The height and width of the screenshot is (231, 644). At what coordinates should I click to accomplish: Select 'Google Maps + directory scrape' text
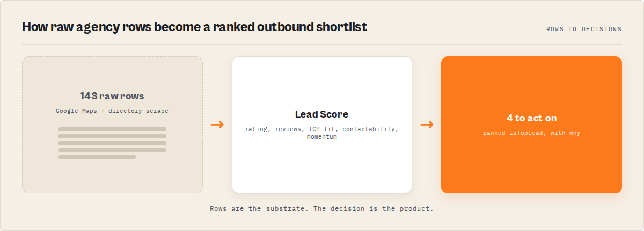coord(112,111)
